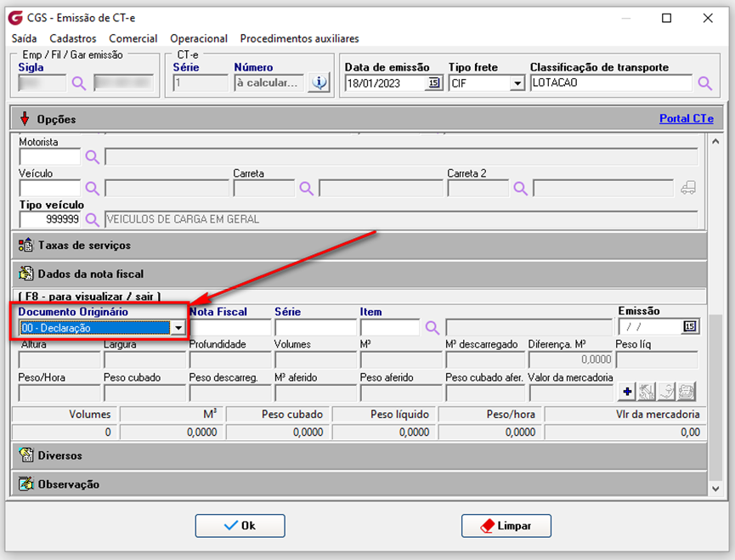Image resolution: width=735 pixels, height=560 pixels.
Task: Click the Item input field
Action: point(390,327)
